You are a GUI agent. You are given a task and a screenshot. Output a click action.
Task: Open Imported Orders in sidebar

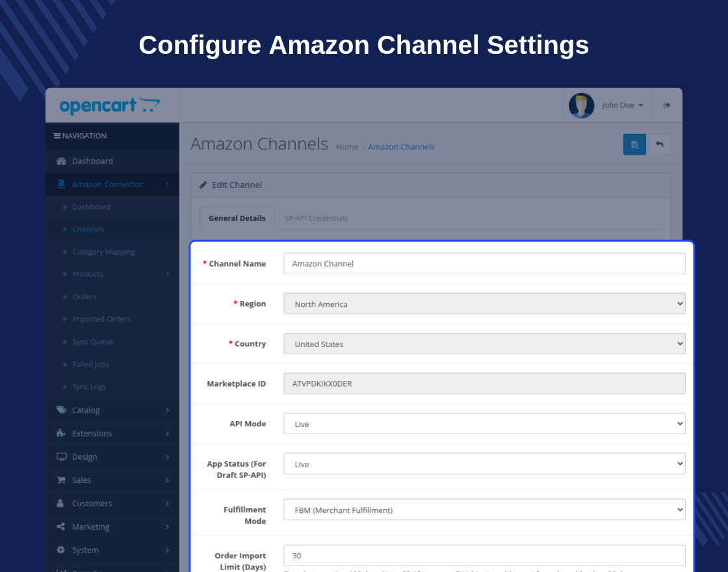tap(101, 319)
